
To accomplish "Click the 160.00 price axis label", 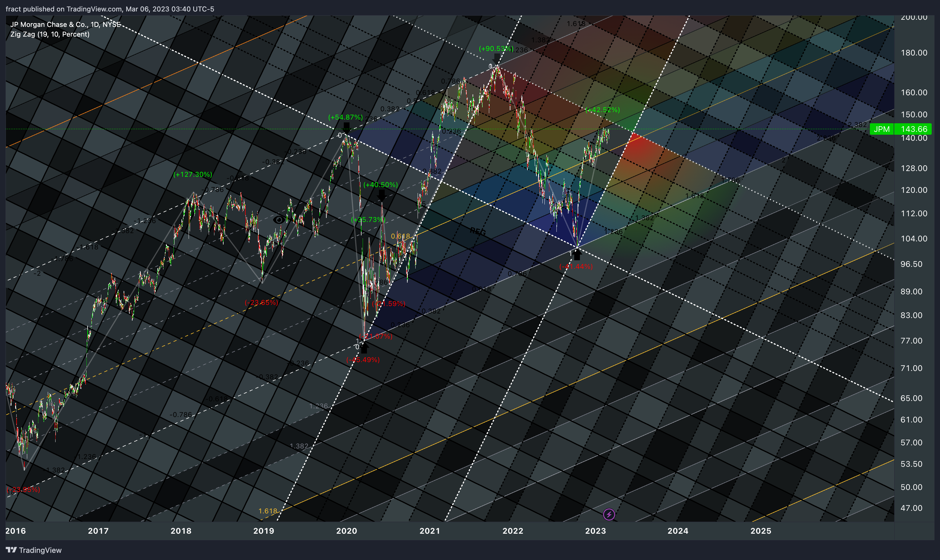I will (x=914, y=92).
